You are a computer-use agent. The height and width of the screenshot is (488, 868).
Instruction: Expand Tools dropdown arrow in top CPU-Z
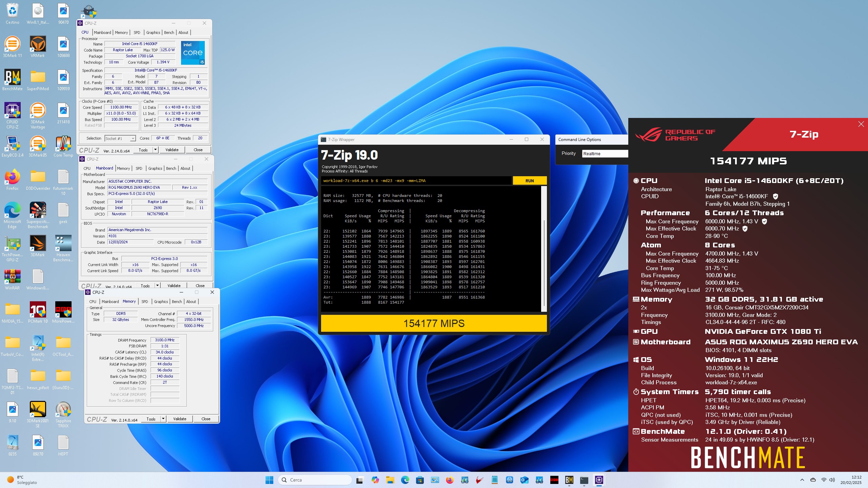[x=155, y=150]
